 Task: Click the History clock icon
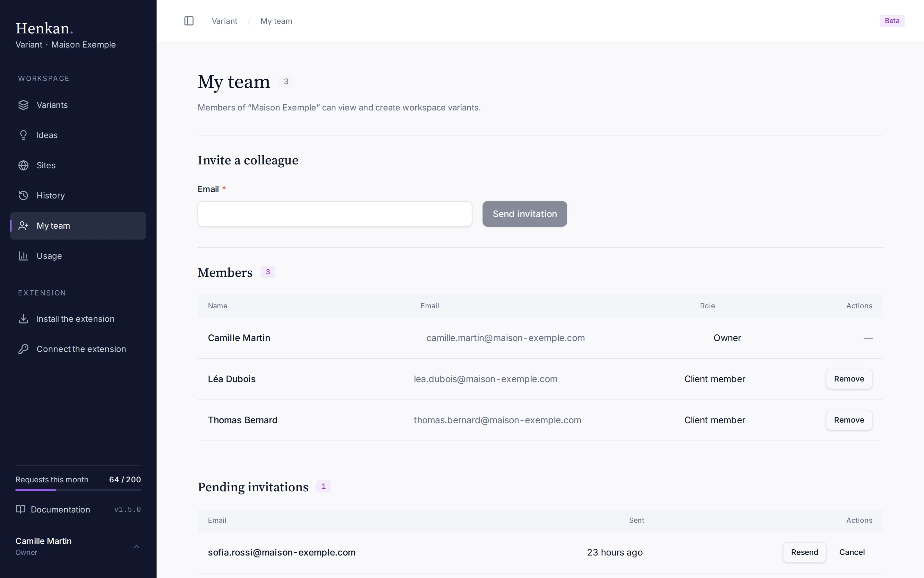tap(23, 196)
